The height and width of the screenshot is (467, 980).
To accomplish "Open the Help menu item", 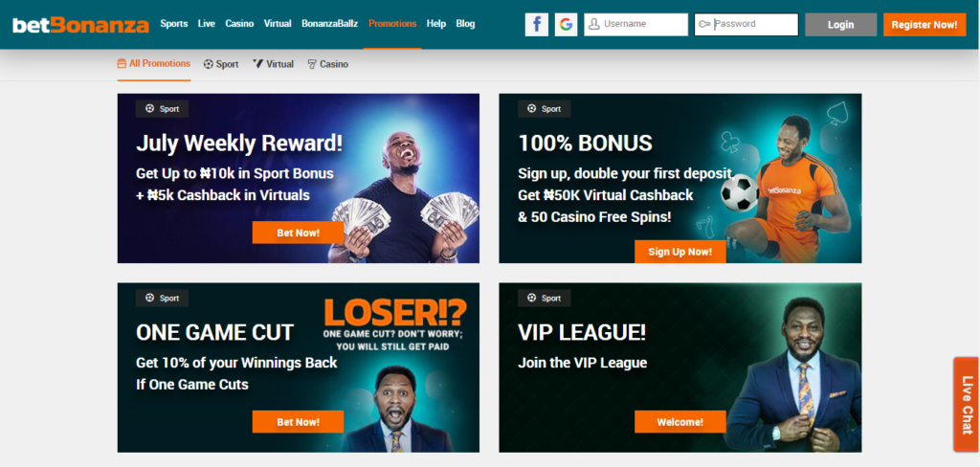I will point(436,24).
